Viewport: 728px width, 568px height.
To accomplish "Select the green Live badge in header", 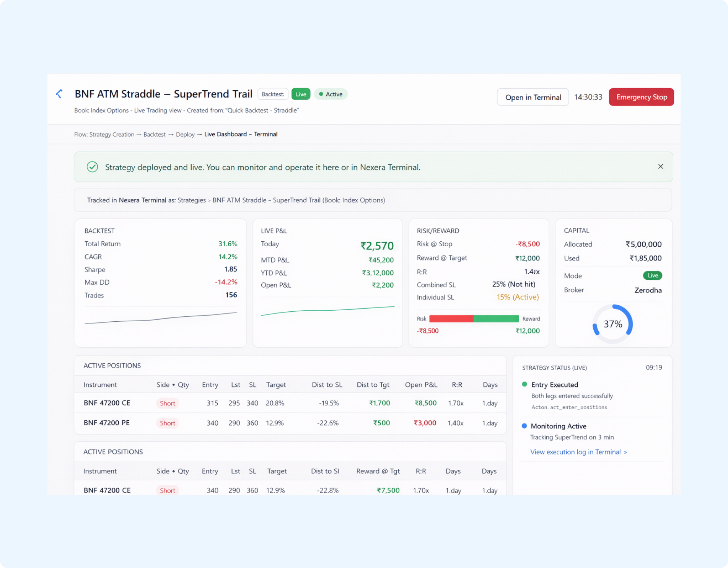I will (301, 94).
